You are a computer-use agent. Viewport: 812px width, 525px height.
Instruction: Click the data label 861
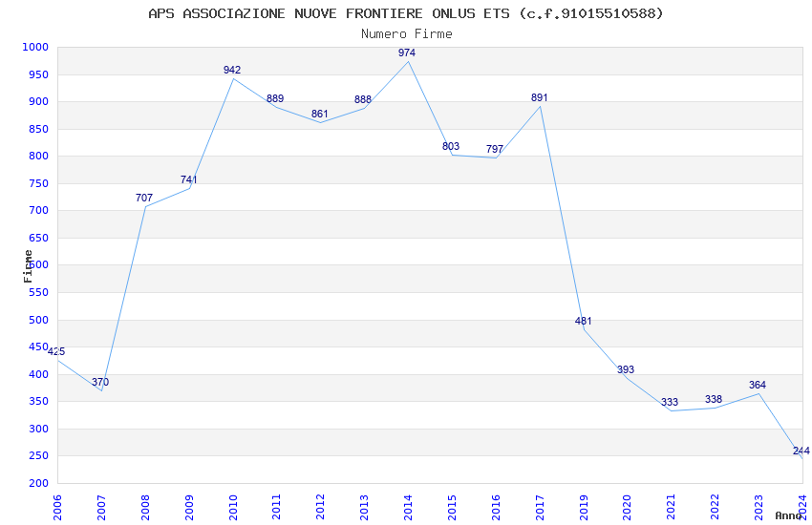[x=319, y=114]
